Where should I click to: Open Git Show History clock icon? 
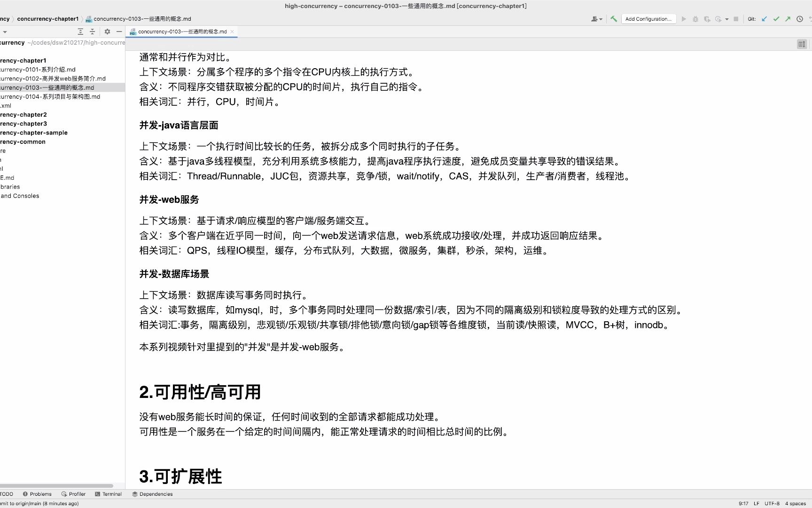(x=799, y=19)
